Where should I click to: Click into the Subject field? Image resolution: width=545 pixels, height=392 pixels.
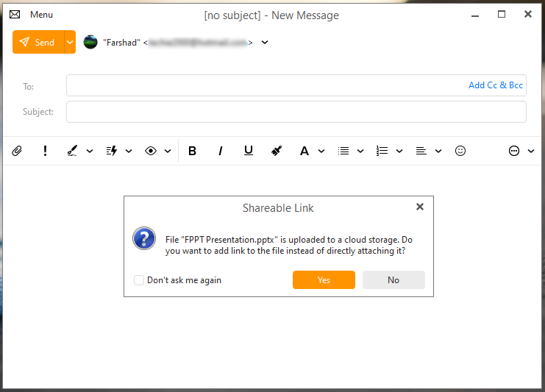pos(296,112)
